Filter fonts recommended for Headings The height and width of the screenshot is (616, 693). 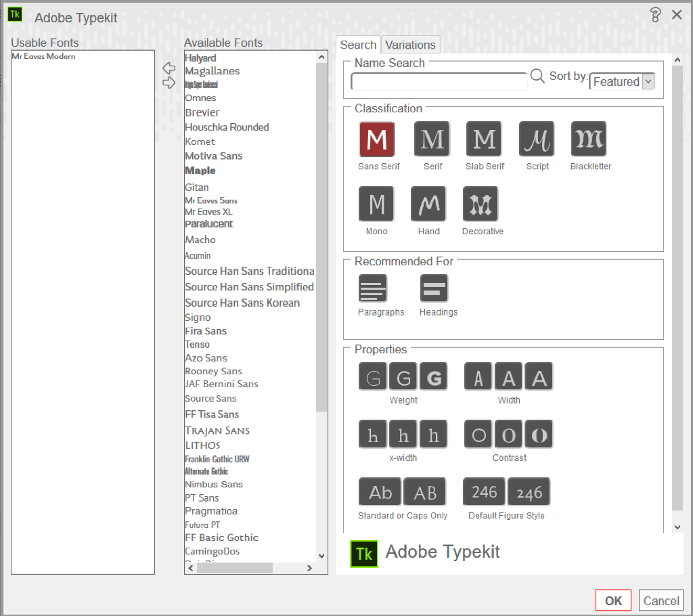pyautogui.click(x=434, y=288)
